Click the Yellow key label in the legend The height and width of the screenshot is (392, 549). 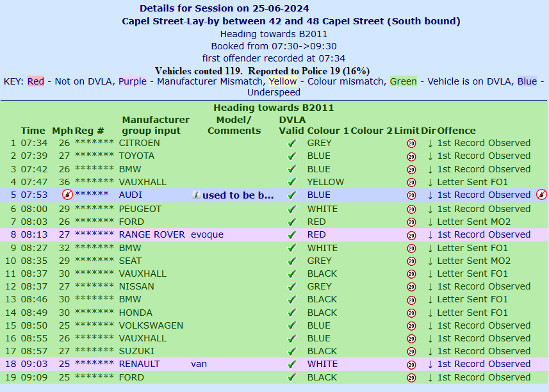pos(283,81)
